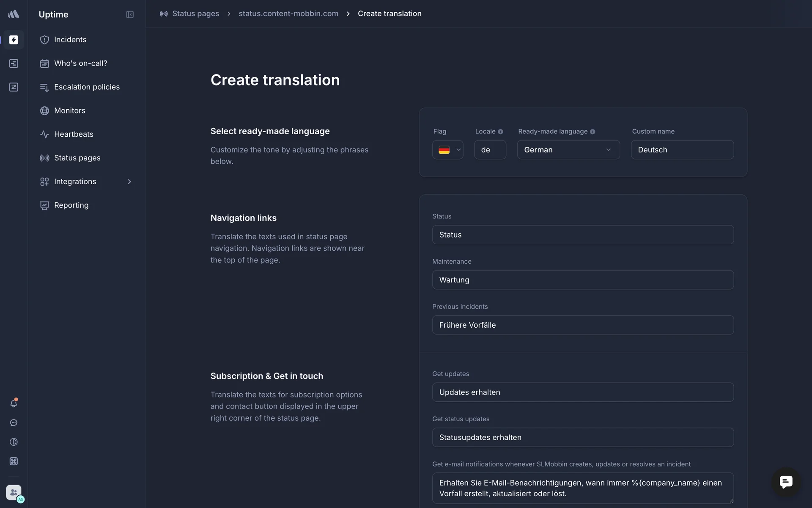
Task: Go to Incidents in sidebar
Action: point(70,40)
